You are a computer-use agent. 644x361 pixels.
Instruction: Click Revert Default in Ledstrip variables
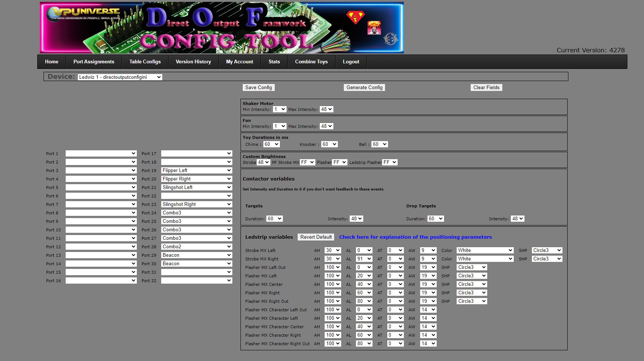pyautogui.click(x=316, y=237)
